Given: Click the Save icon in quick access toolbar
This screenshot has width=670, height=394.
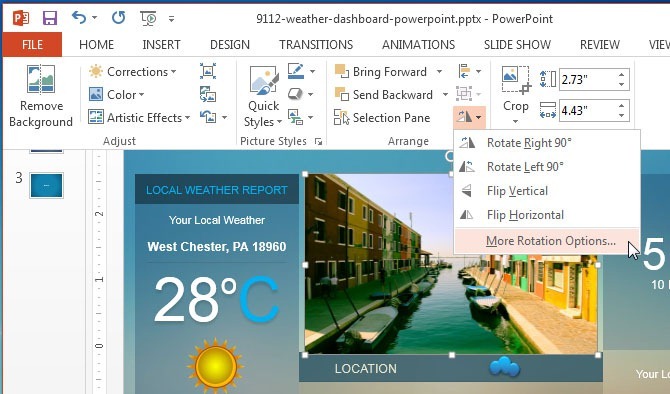Looking at the screenshot, I should pyautogui.click(x=50, y=18).
